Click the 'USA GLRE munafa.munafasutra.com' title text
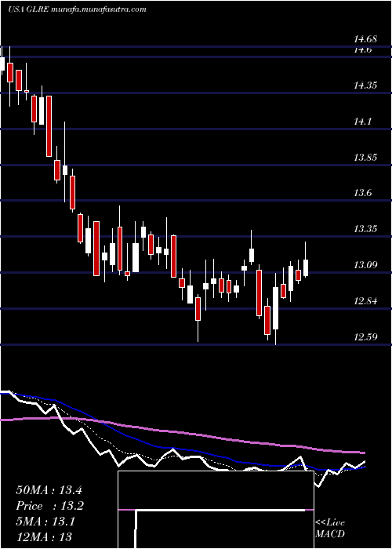 [x=77, y=9]
